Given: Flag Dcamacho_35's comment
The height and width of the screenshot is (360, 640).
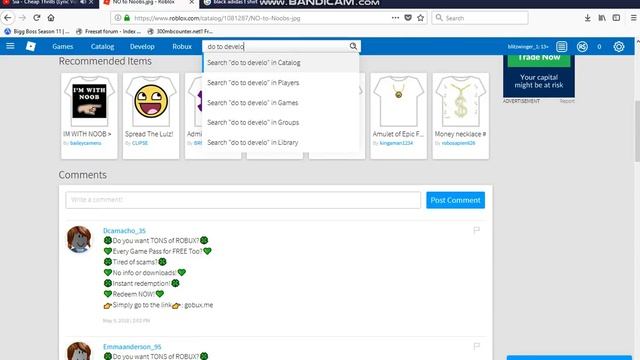Looking at the screenshot, I should tap(476, 231).
